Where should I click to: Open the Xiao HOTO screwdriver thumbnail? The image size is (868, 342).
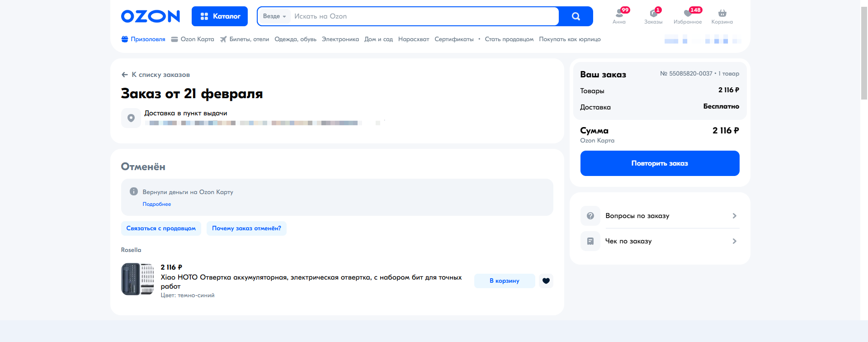point(137,279)
